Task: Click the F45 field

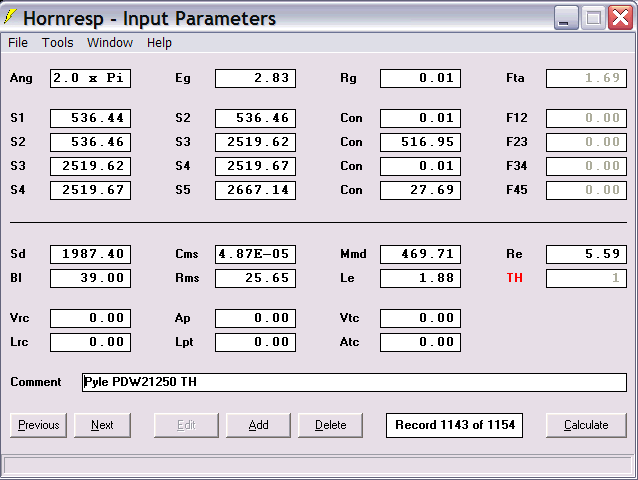Action: tap(586, 190)
